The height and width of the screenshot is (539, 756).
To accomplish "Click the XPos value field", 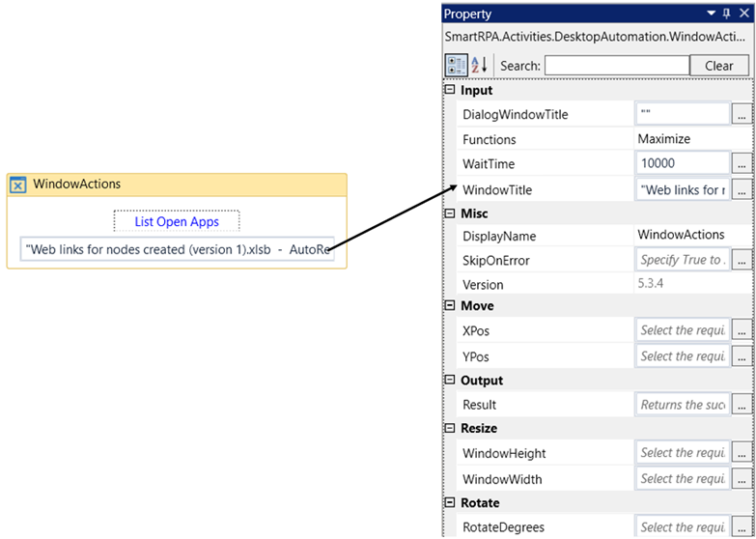I will (x=683, y=330).
